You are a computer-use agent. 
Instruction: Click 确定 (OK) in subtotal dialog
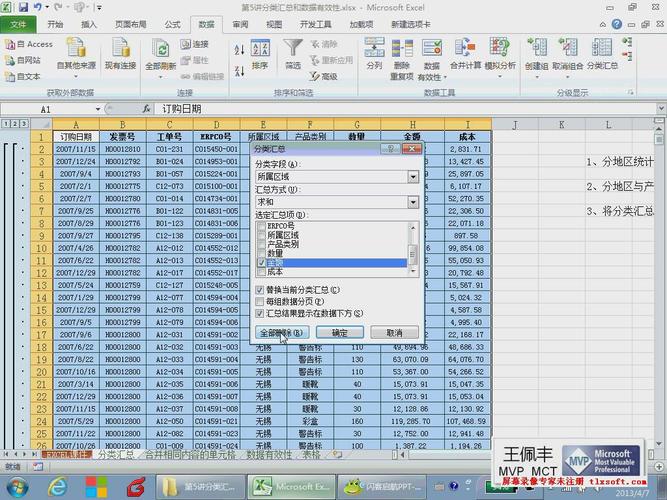point(339,333)
